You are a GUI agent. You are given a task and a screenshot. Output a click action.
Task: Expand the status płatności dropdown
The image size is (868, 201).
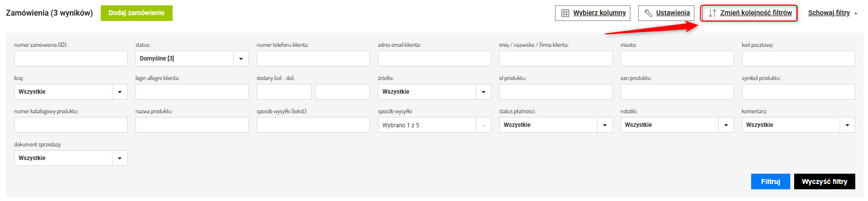click(556, 125)
